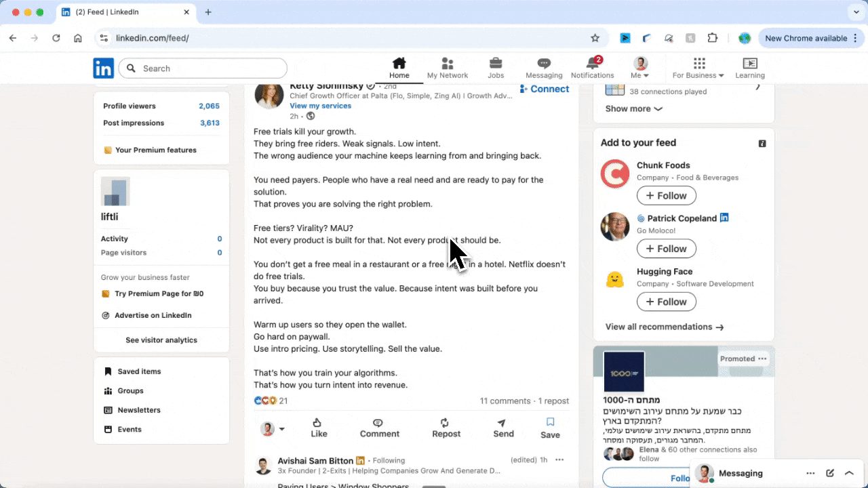Screen dimensions: 868x488
Task: Open options menu on Avishai's post
Action: coord(559,460)
